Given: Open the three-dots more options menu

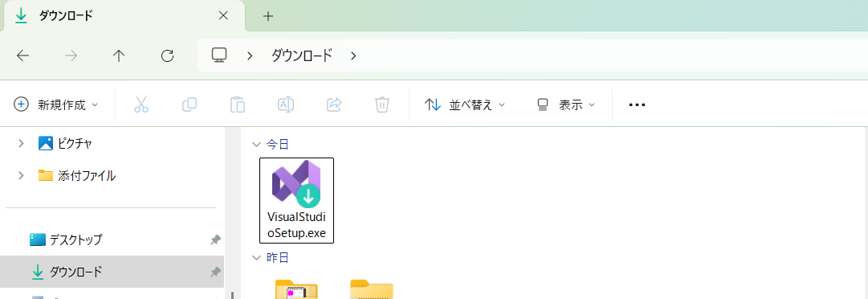Looking at the screenshot, I should tap(638, 104).
